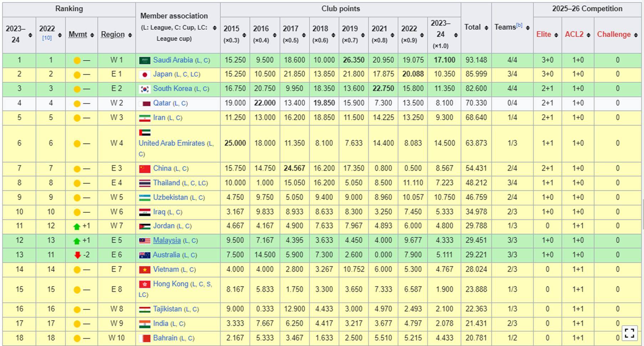Open the Thailand flag icon
This screenshot has height=346, width=644.
144,183
